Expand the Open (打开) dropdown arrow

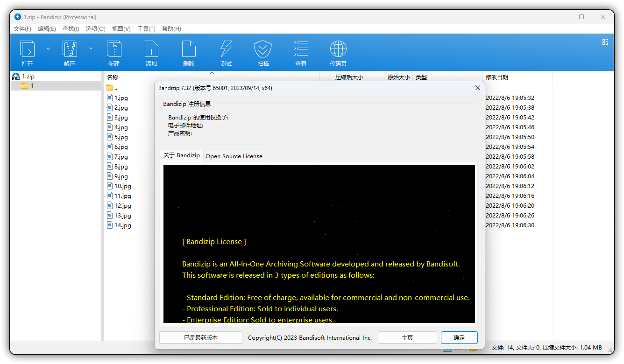[48, 49]
